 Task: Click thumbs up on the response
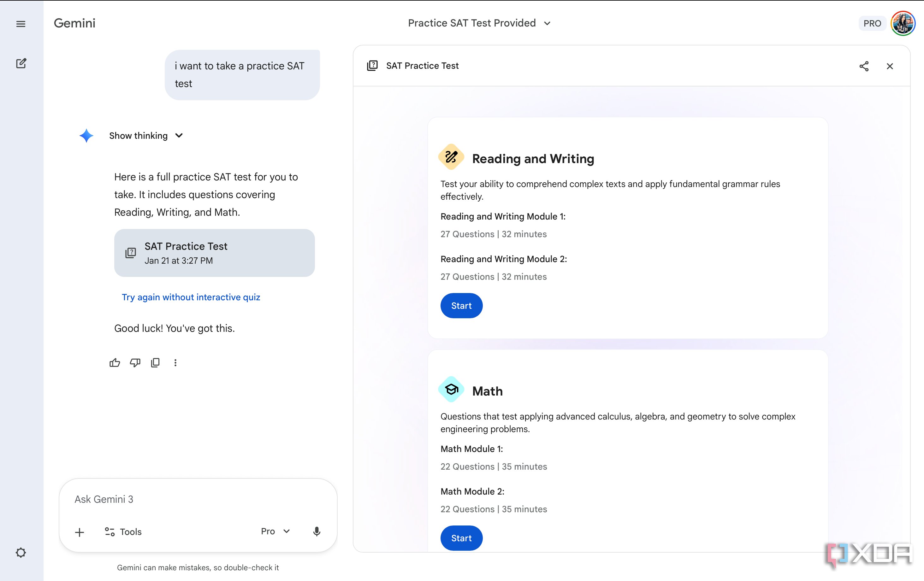pyautogui.click(x=115, y=362)
